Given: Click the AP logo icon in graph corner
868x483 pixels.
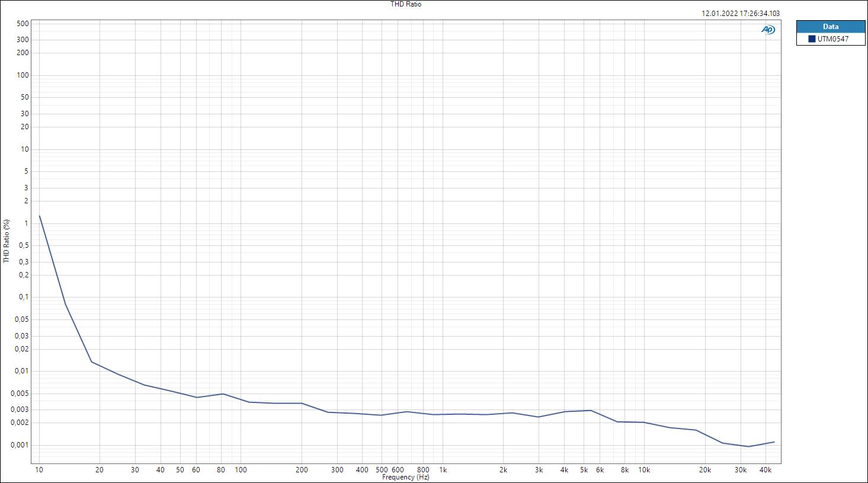Looking at the screenshot, I should click(768, 30).
